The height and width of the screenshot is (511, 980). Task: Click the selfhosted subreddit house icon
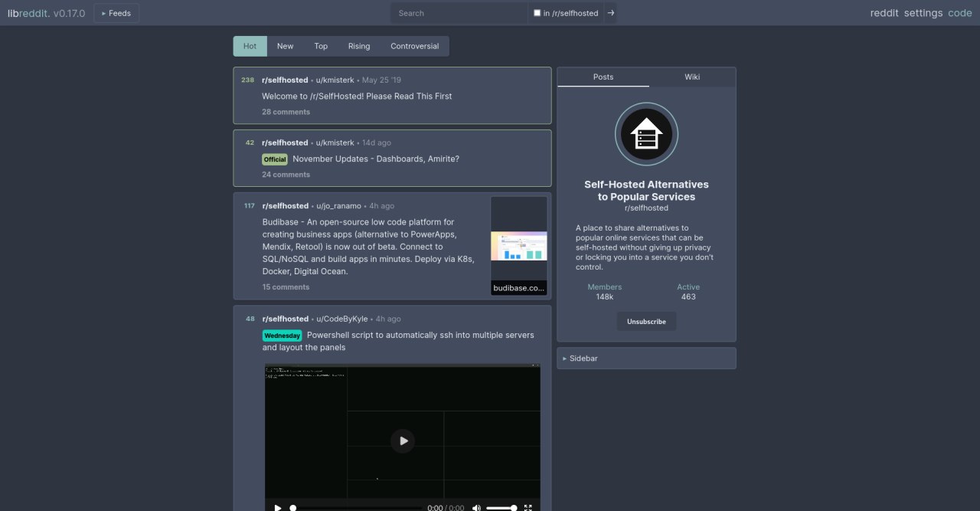pos(646,134)
